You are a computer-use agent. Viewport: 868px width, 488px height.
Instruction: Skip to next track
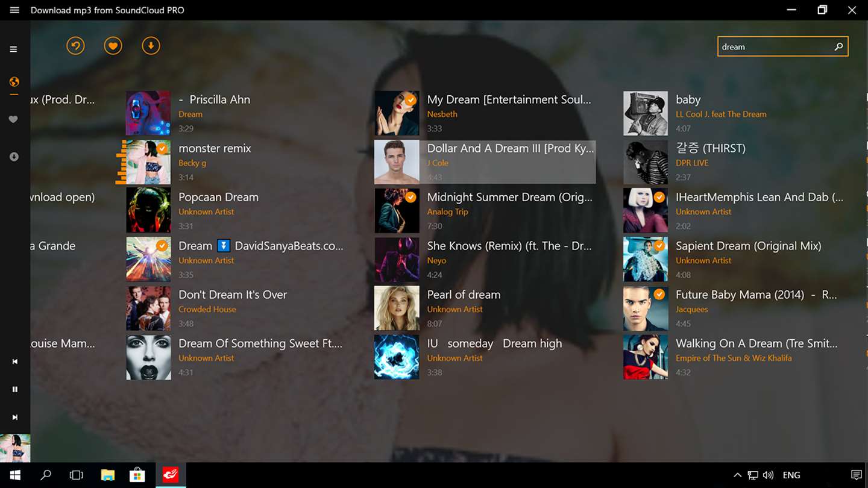pyautogui.click(x=15, y=417)
